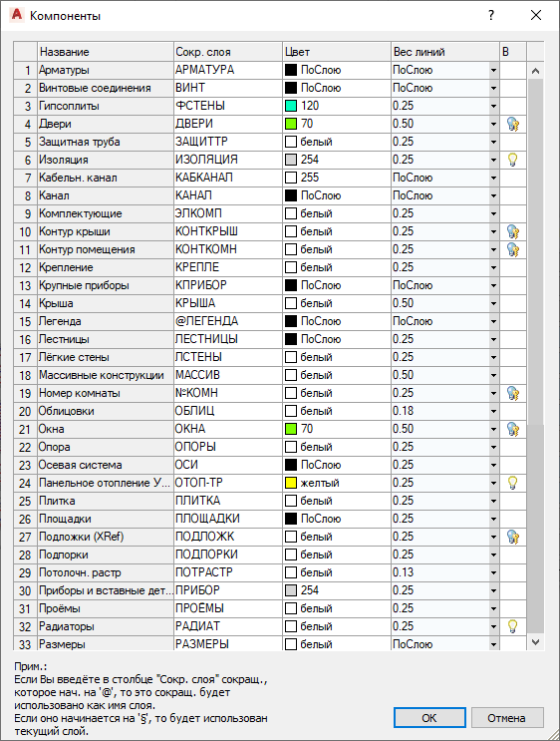Screen dimensions: 560x741
Task: Pick green color swatch 70 for Окна
Action: pyautogui.click(x=291, y=429)
